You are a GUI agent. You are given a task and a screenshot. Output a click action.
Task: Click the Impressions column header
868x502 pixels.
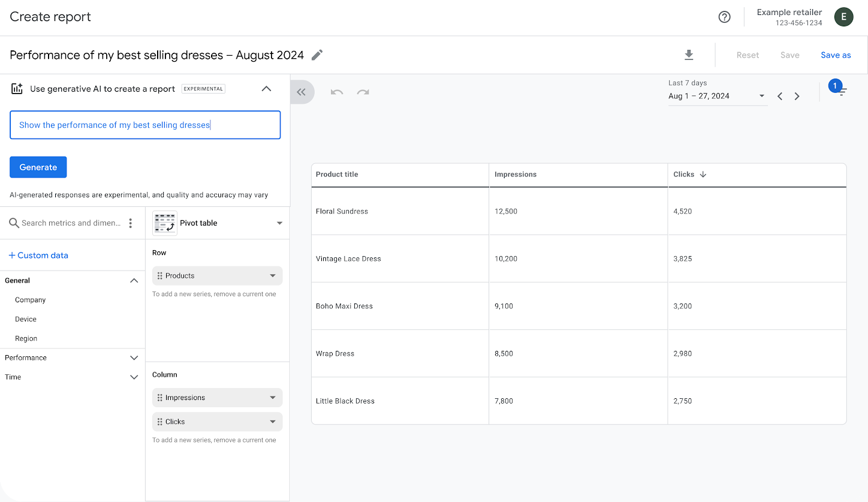[x=516, y=175]
